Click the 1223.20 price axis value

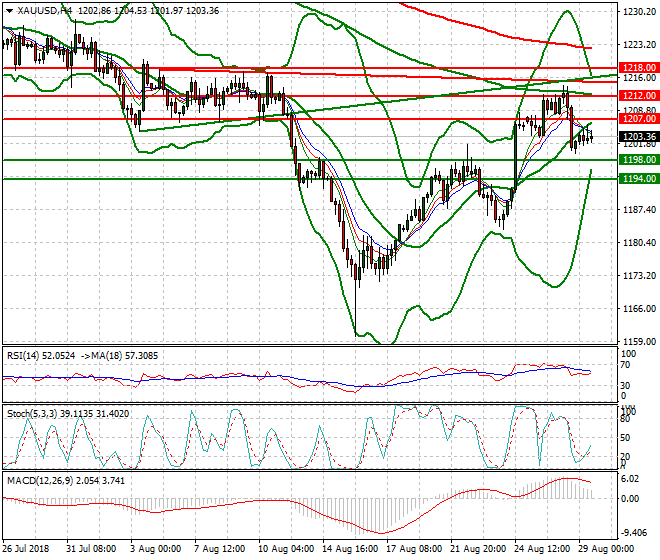639,45
